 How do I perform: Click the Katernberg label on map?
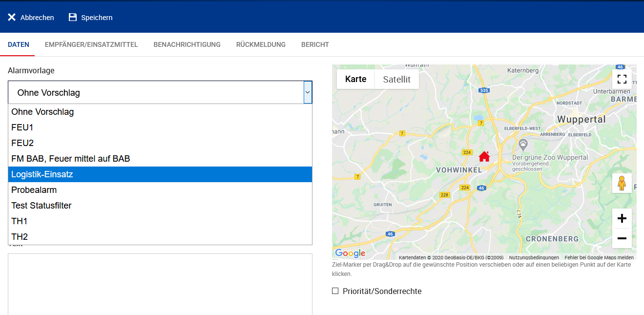pos(523,70)
